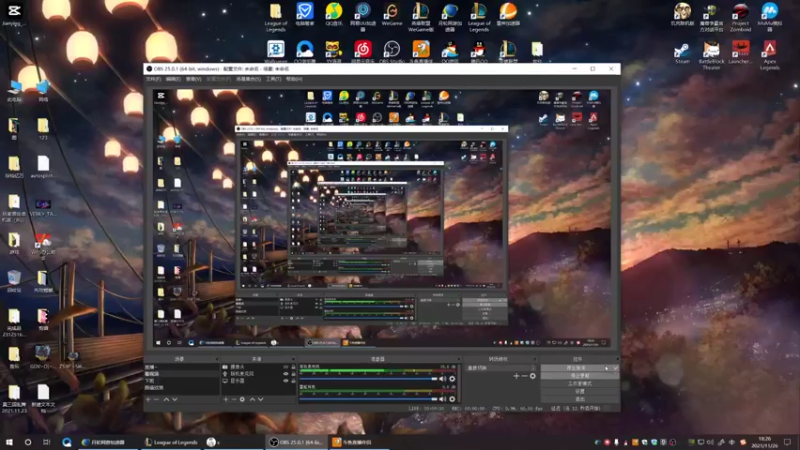Viewport: 800px width, 450px height.
Task: Open 设置 settings button in controls
Action: click(x=580, y=391)
